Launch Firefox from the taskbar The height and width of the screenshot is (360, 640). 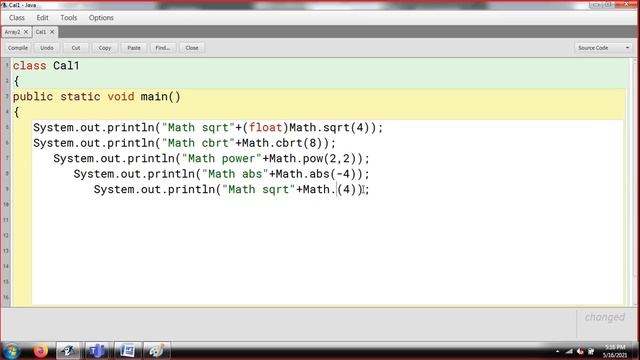point(40,351)
